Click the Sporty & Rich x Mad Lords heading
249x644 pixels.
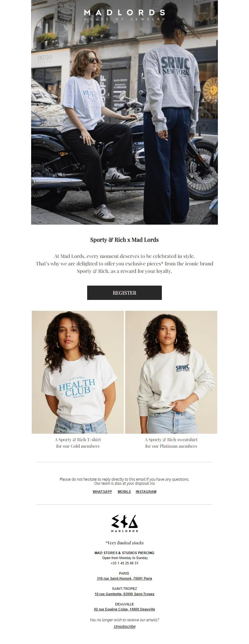pos(125,240)
